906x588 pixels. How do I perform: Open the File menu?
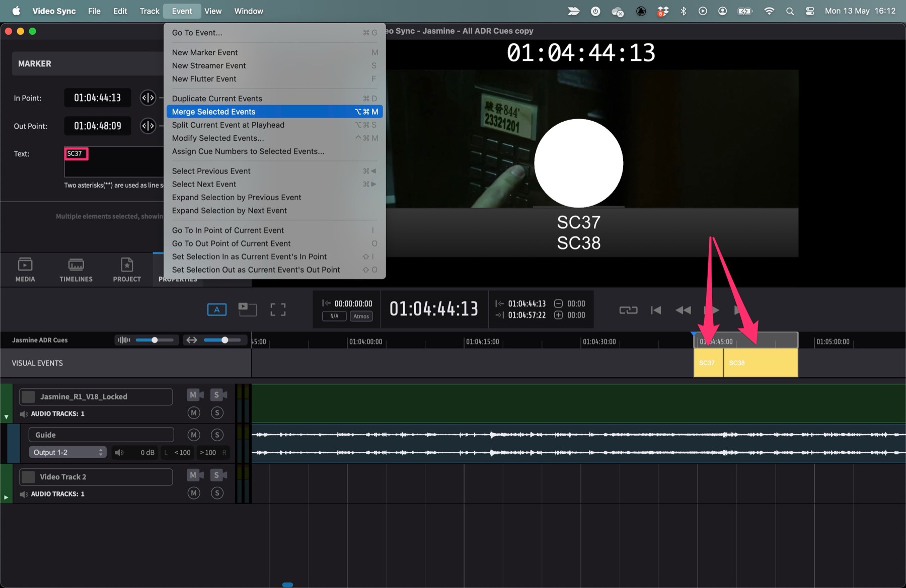click(94, 11)
